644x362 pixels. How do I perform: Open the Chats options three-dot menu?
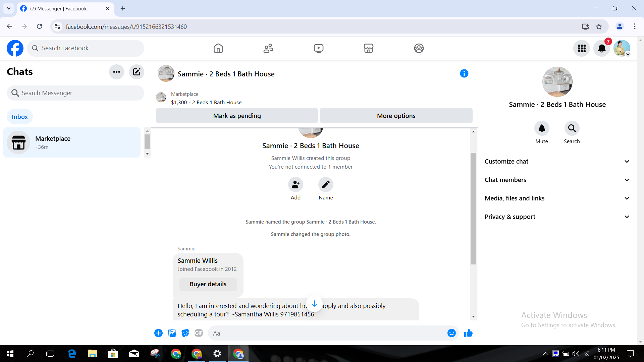[x=116, y=72]
